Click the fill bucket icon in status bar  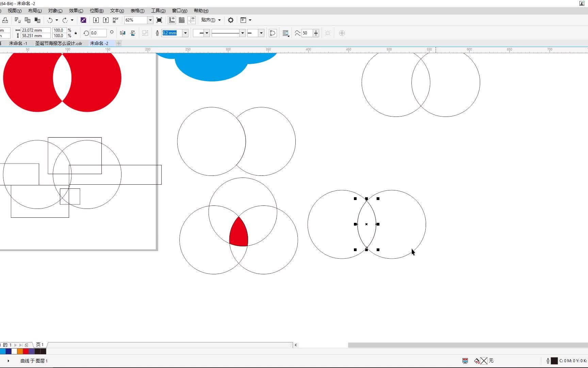[477, 361]
